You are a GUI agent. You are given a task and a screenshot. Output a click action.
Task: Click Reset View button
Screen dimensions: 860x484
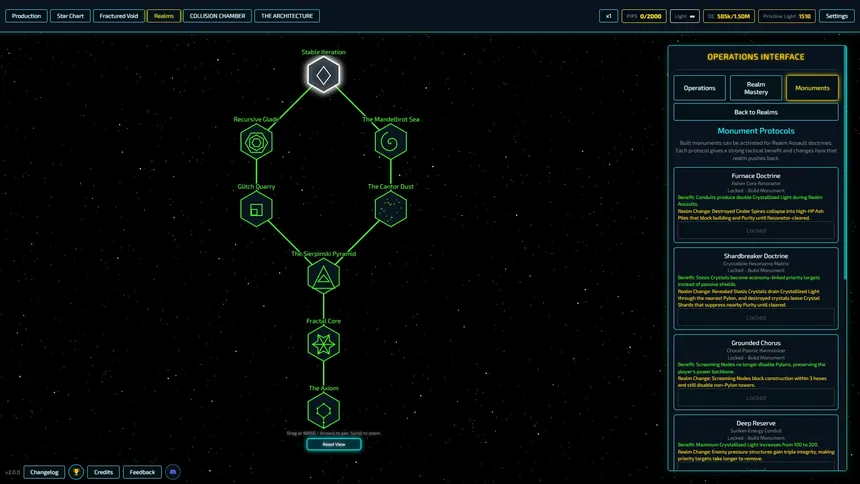(x=334, y=444)
